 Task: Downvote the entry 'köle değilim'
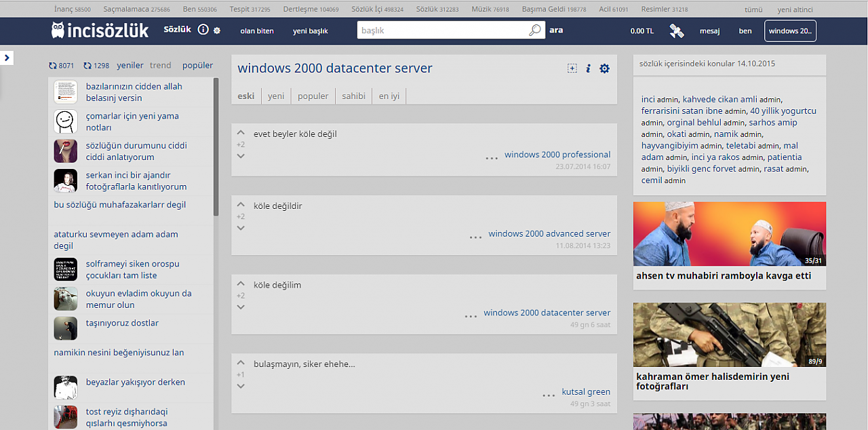click(x=241, y=307)
